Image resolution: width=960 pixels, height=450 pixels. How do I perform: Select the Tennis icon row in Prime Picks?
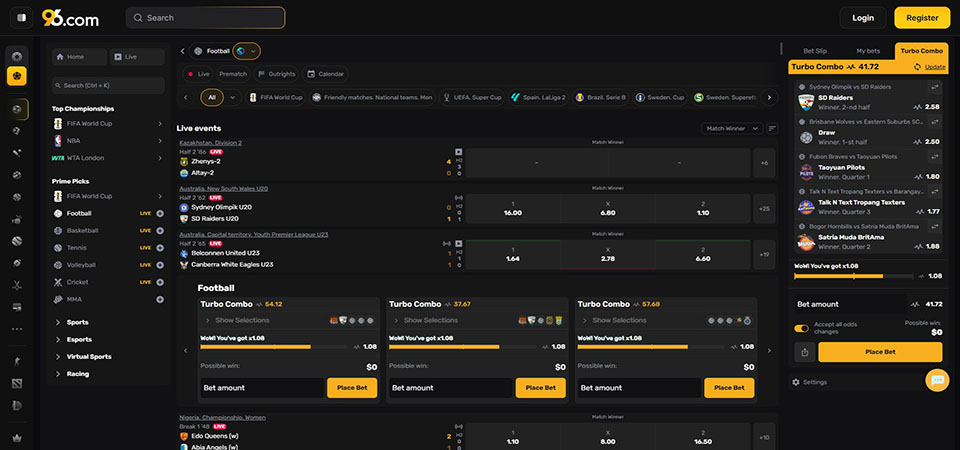108,248
